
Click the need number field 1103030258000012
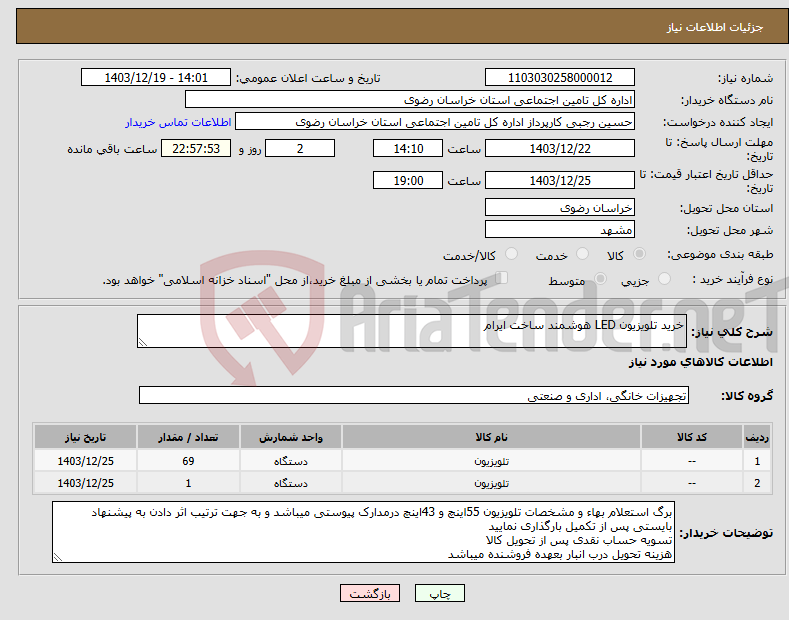pos(560,78)
